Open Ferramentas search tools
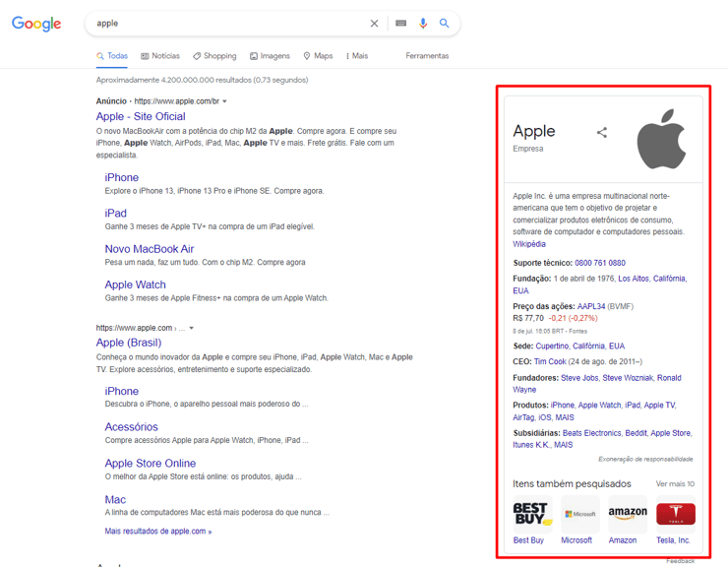Viewport: 728px width, 567px height. [427, 56]
